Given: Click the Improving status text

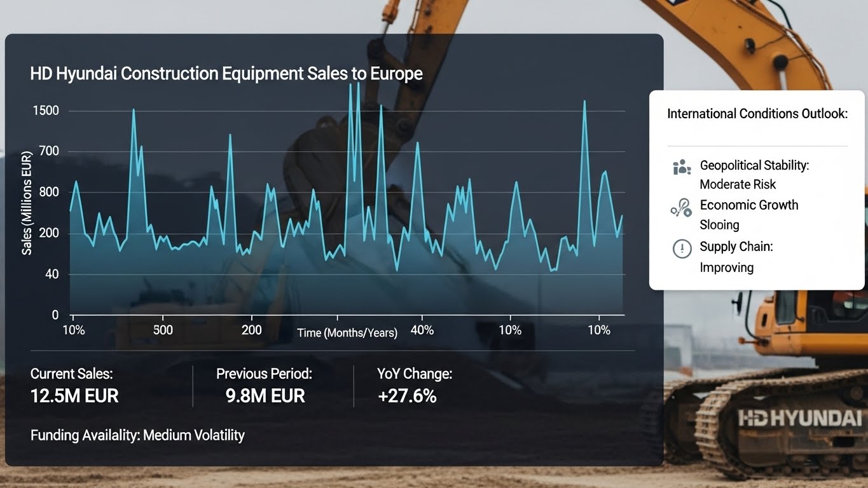Looking at the screenshot, I should tap(727, 268).
